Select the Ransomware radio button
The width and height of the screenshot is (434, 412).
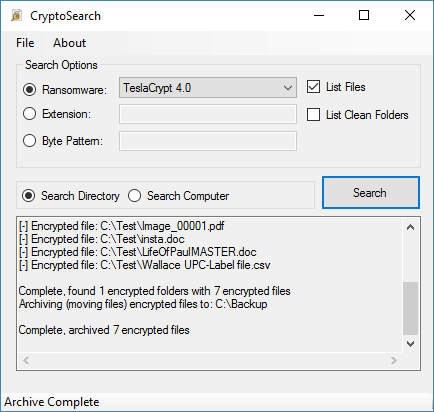pos(29,89)
